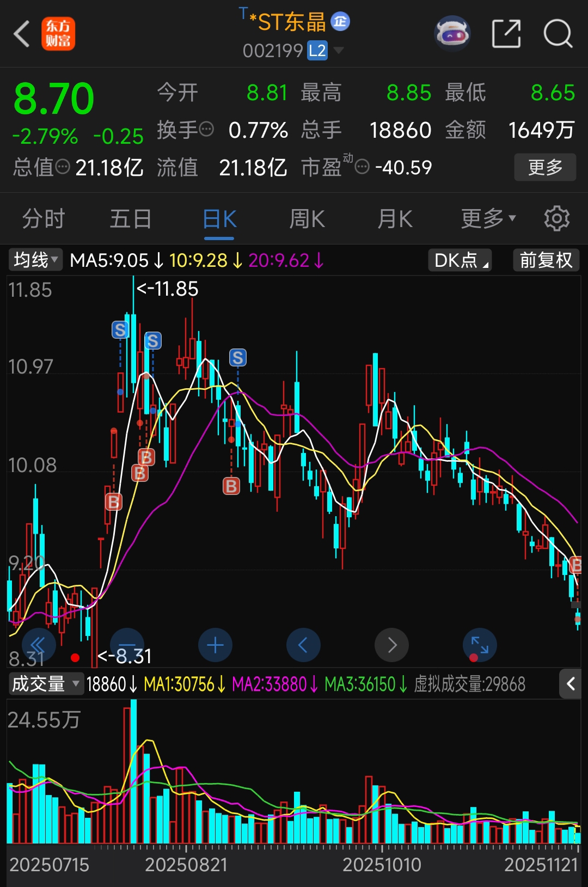588x887 pixels.
Task: Tap the info icon beside 换手
Action: point(206,130)
